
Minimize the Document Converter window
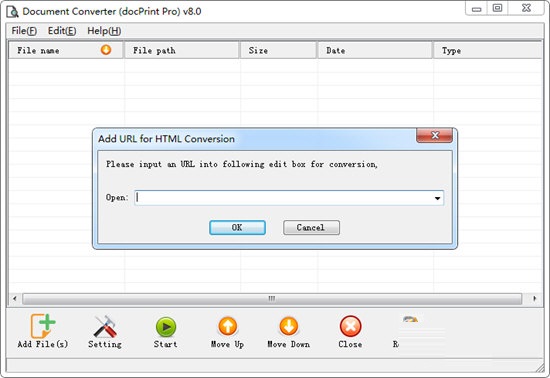[476, 9]
